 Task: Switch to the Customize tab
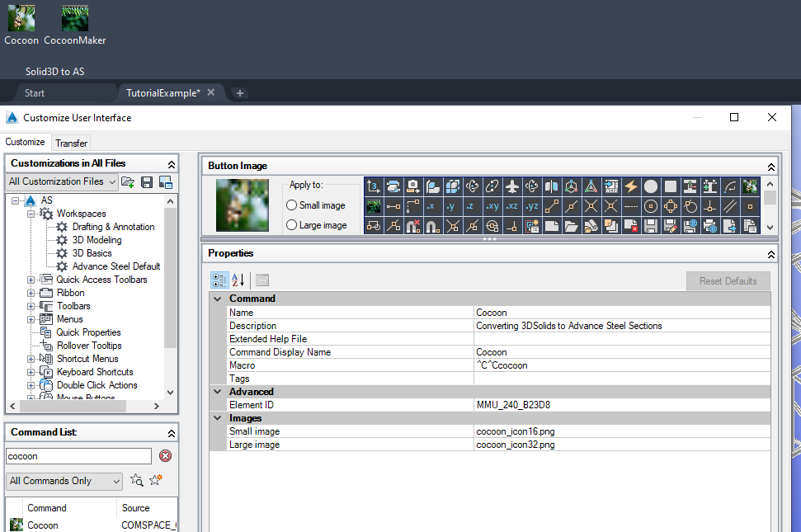click(25, 142)
